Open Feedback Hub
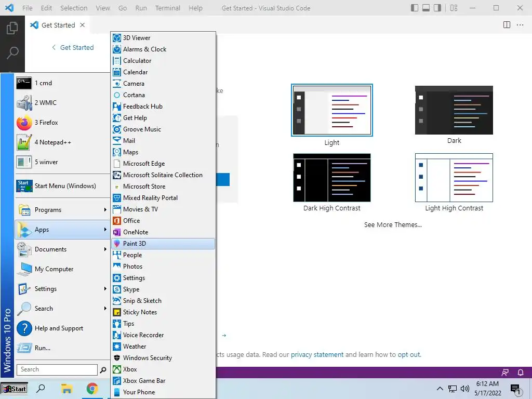Viewport: 532px width, 399px height. [163, 106]
